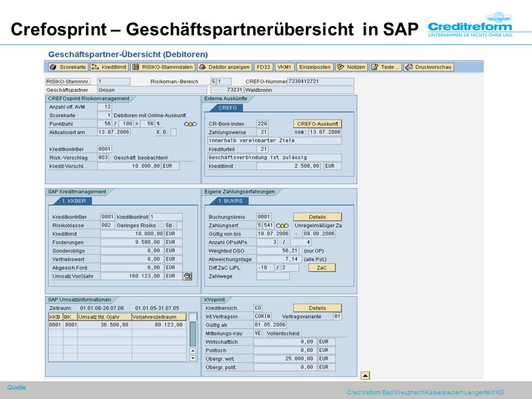Click the traffic light icon beside Punktzahl
The image size is (532, 399).
[190, 124]
